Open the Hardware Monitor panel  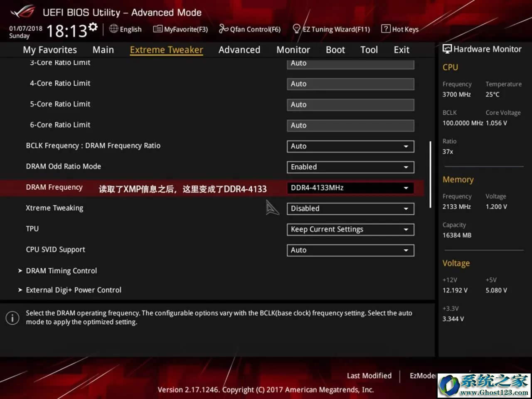482,49
